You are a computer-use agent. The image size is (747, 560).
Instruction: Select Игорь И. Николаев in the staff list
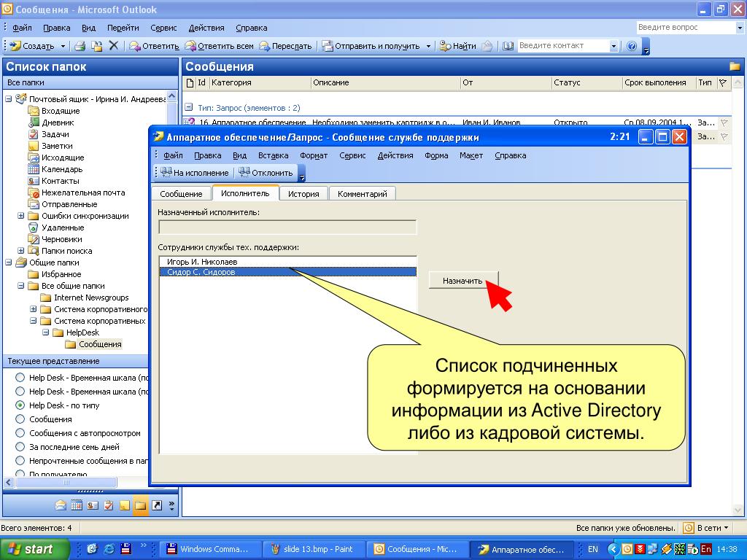[x=287, y=262]
